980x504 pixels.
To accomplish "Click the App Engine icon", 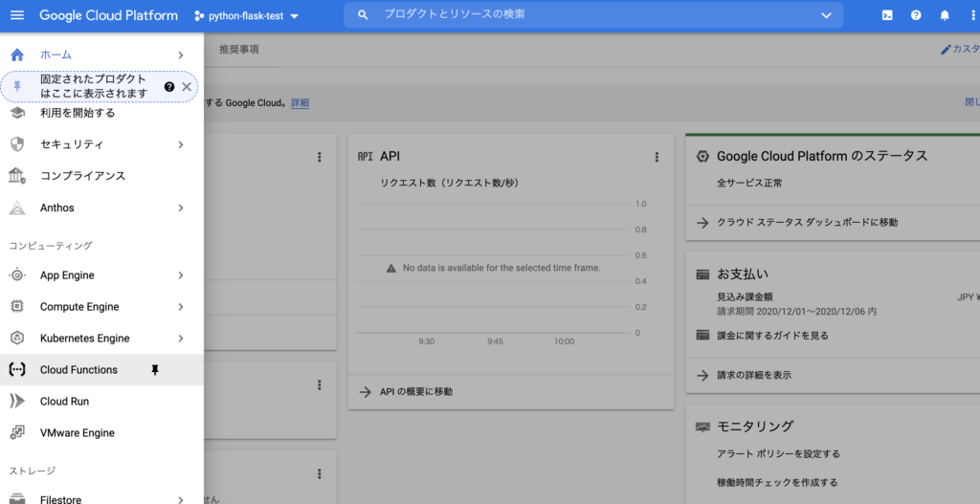I will point(17,274).
